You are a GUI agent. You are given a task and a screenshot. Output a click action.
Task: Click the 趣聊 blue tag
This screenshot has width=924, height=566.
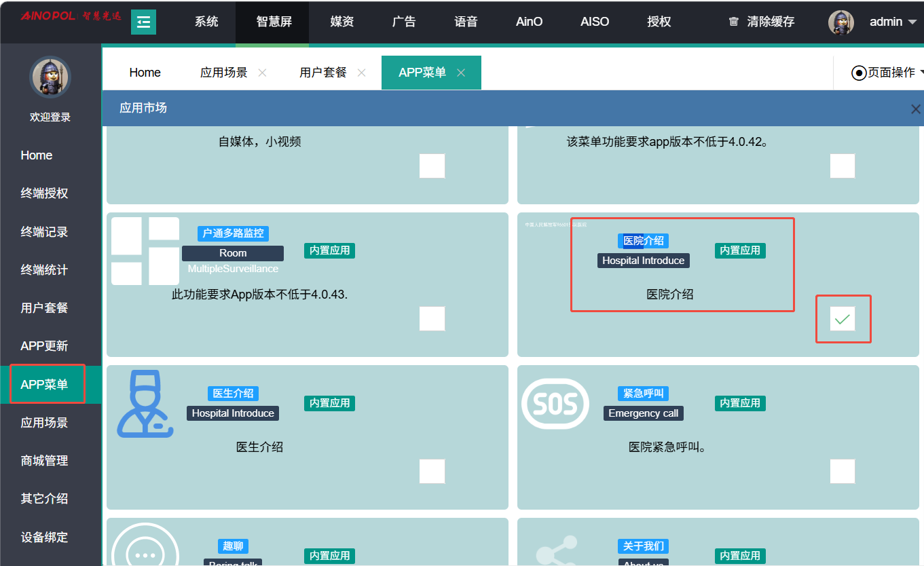pos(233,546)
